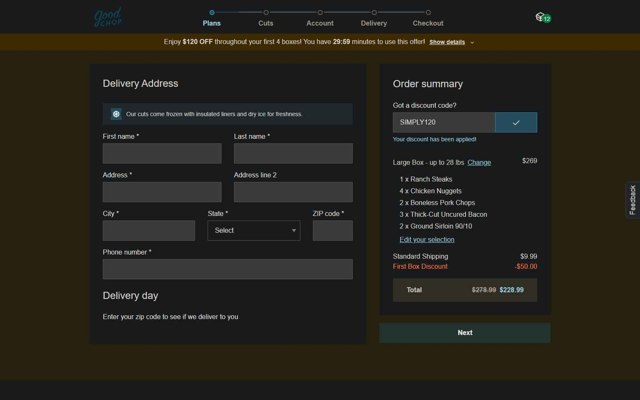Click the snowflake frozen info icon

[x=116, y=114]
